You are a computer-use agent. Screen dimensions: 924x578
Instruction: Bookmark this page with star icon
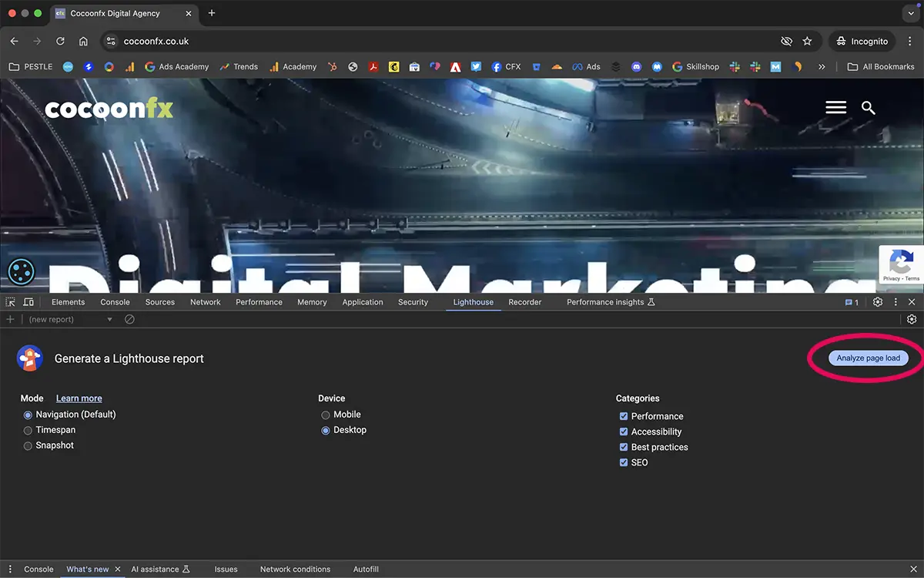pos(807,41)
